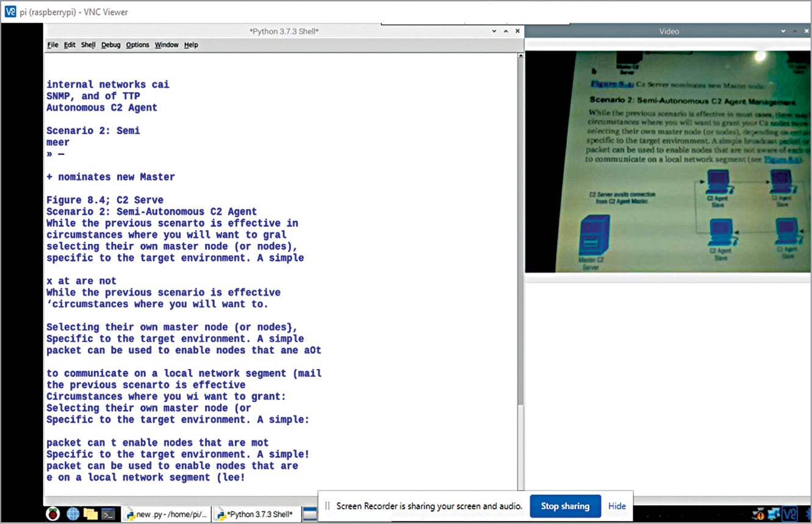Launch the Terminal from the taskbar
This screenshot has height=524, width=812.
[109, 514]
